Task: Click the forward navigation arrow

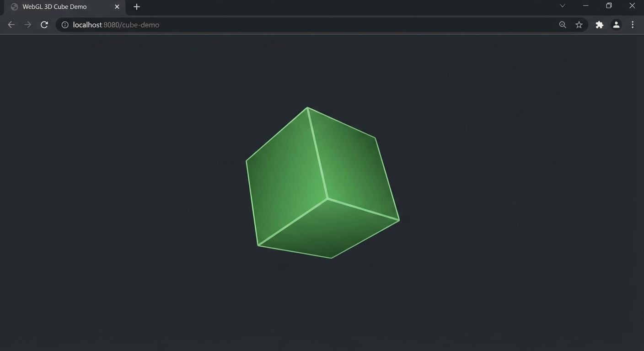Action: (x=27, y=25)
